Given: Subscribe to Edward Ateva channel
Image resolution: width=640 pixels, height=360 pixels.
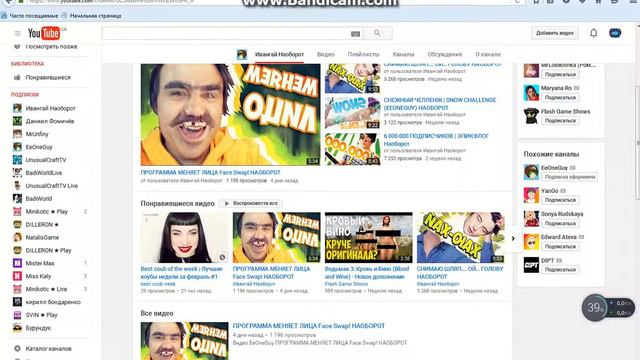Looking at the screenshot, I should pyautogui.click(x=560, y=247).
